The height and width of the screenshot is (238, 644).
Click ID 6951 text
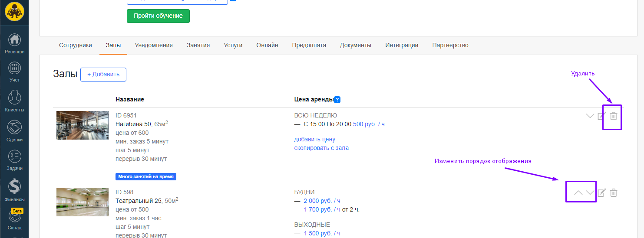point(126,115)
